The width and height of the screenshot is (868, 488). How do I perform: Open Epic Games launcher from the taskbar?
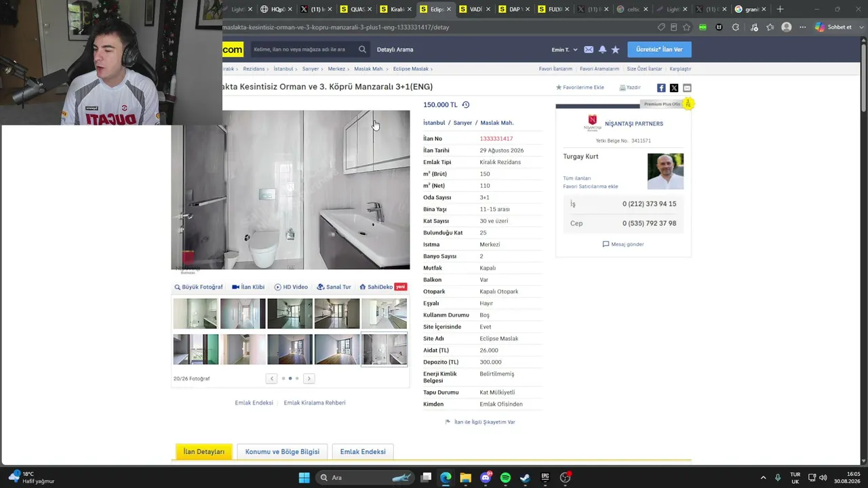[x=545, y=478]
